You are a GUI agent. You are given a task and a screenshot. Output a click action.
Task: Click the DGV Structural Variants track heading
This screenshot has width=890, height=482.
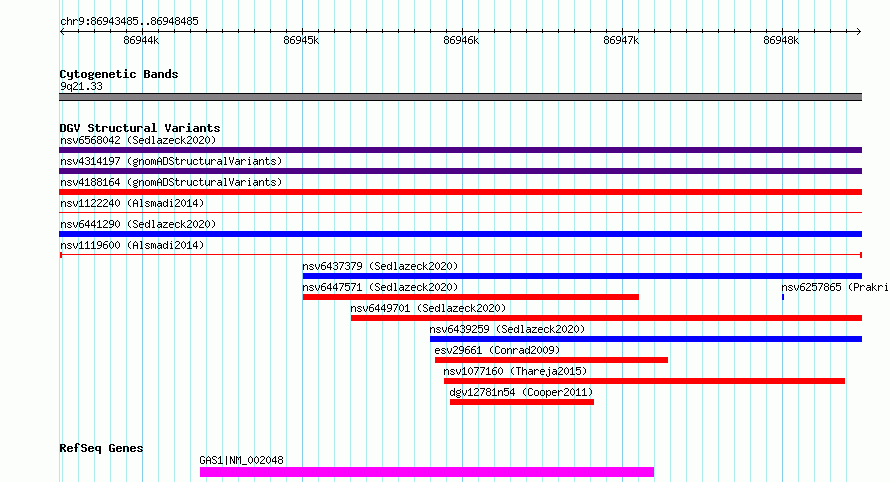coord(140,128)
